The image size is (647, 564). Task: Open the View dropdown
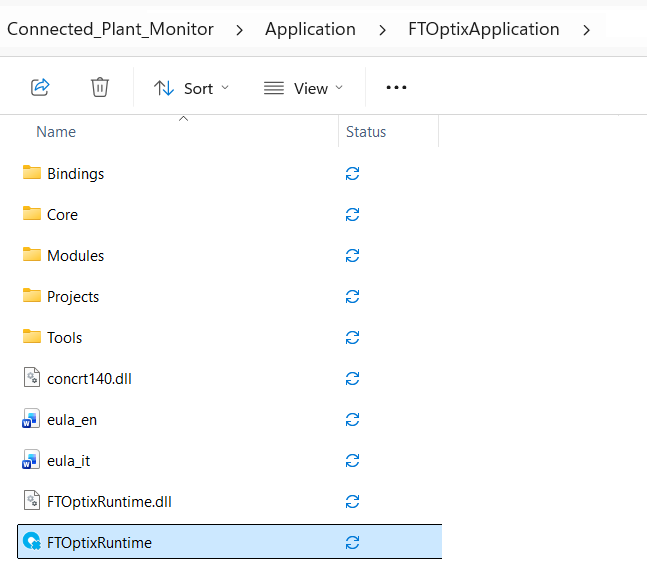point(303,88)
